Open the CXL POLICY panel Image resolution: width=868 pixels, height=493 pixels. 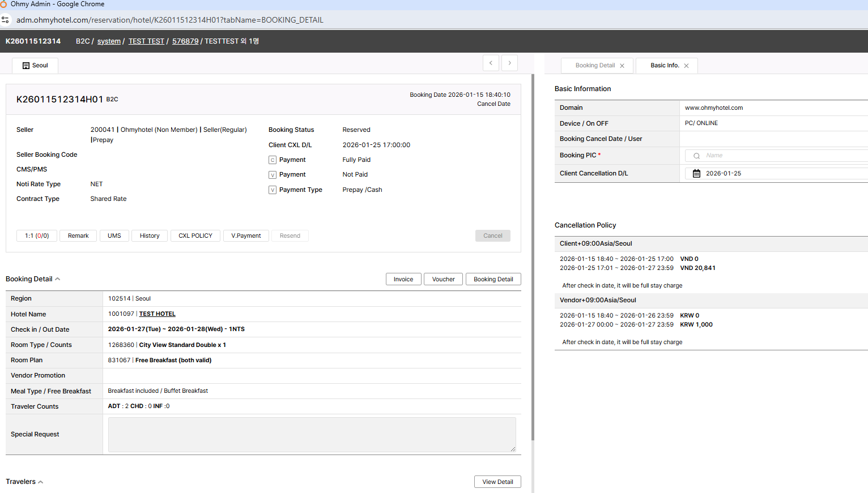195,236
